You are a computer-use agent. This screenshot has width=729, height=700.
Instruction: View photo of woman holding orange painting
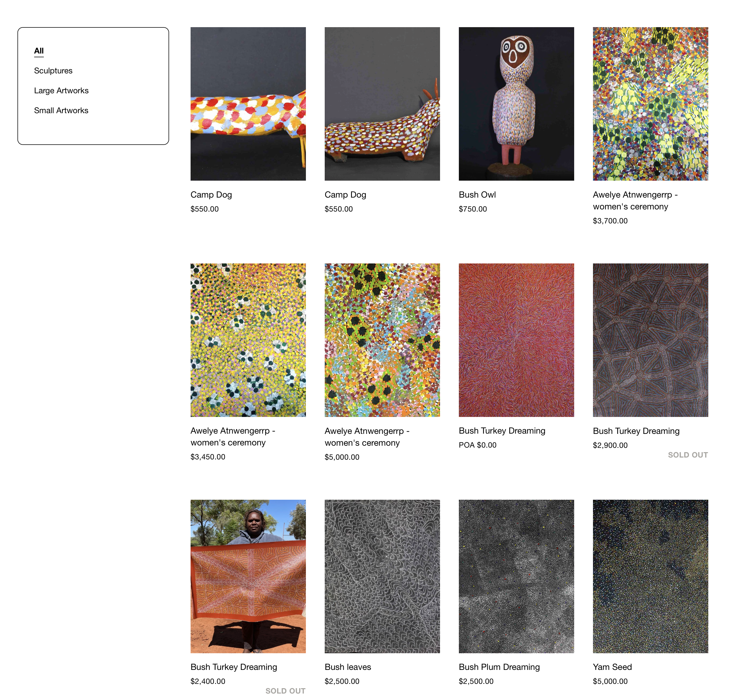[248, 576]
